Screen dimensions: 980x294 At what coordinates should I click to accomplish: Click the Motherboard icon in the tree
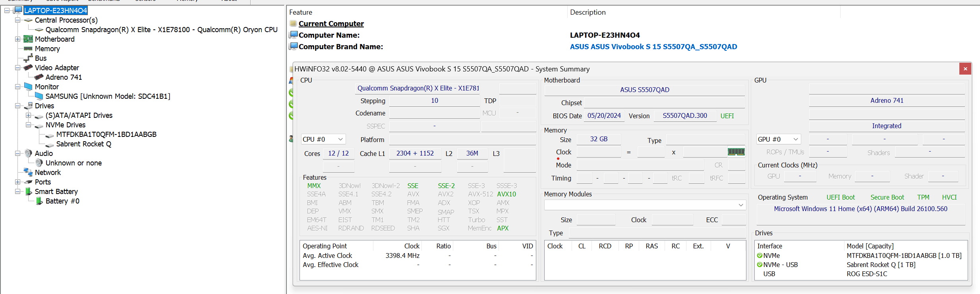(28, 39)
